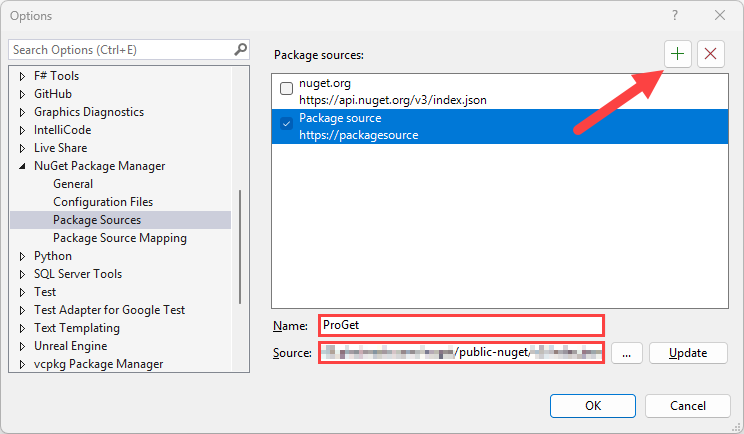Viewport: 744px width, 434px height.
Task: Expand the Test node
Action: pos(22,292)
